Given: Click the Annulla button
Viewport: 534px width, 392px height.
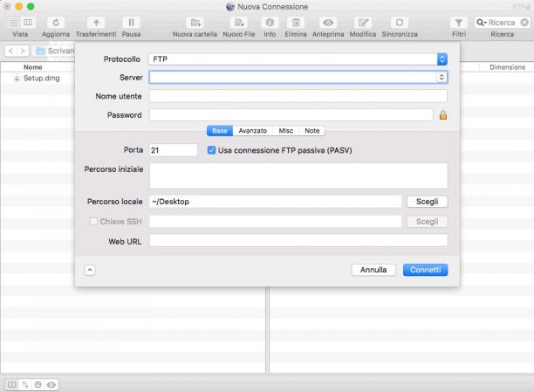Looking at the screenshot, I should pos(373,270).
